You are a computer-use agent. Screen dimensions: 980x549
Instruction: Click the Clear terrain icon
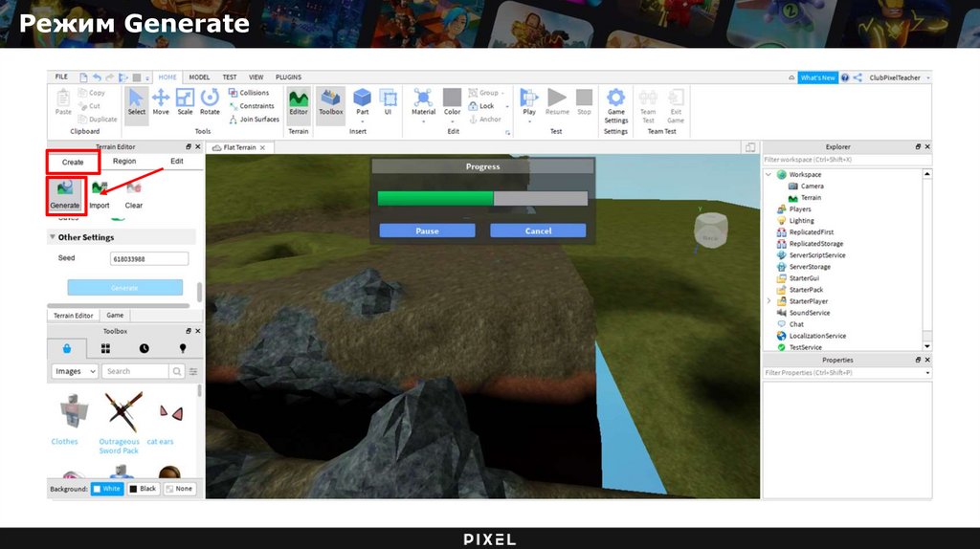coord(133,192)
